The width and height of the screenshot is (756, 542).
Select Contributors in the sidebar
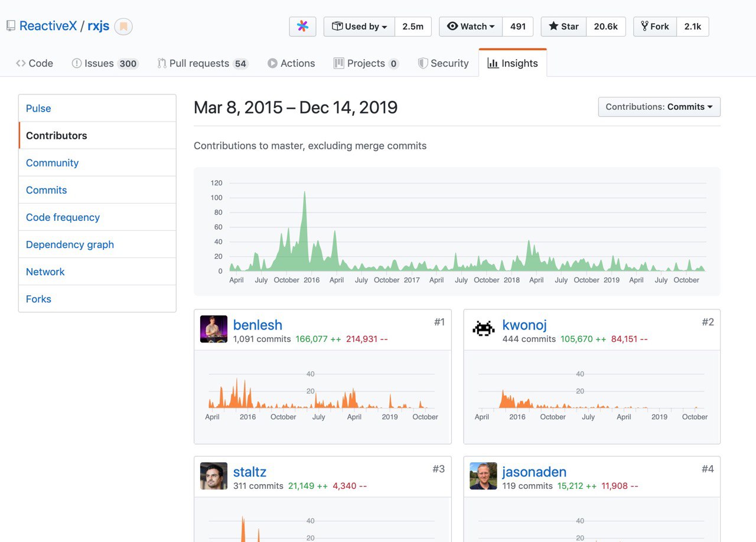point(97,135)
